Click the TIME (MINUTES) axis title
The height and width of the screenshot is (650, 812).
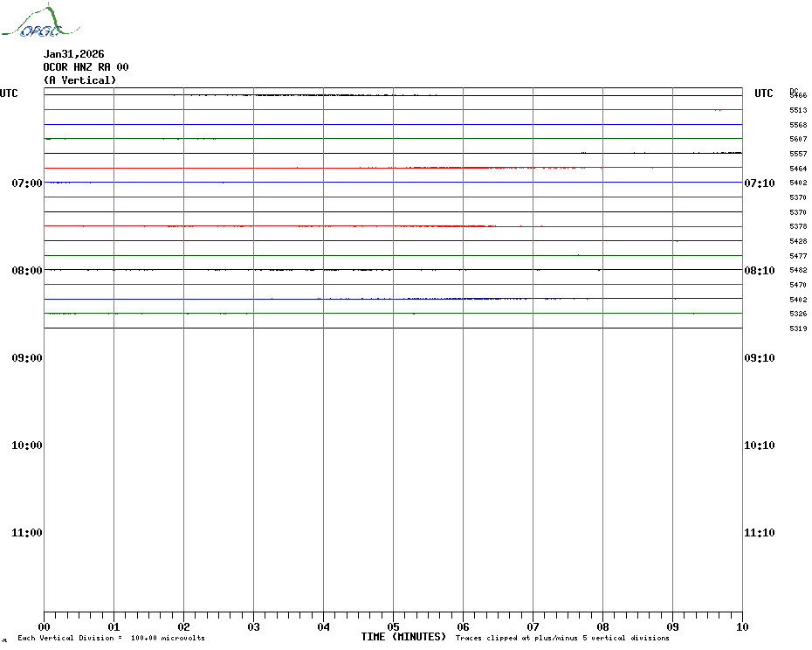[x=403, y=637]
